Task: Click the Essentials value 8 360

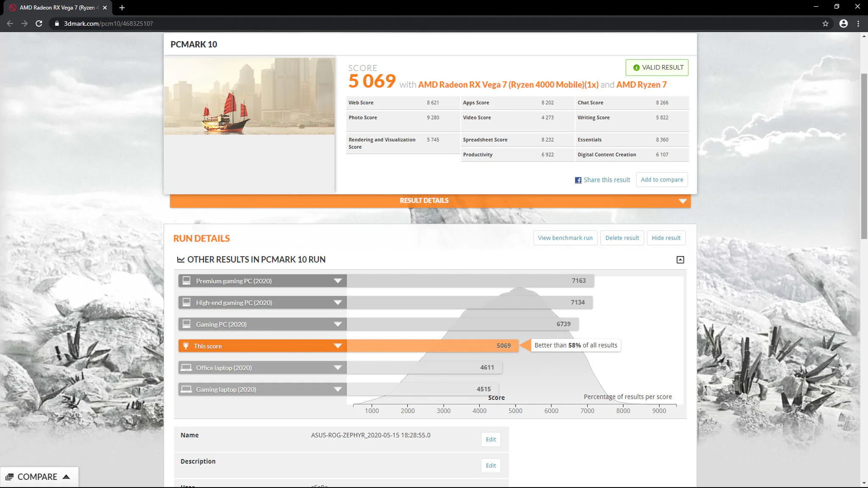Action: [662, 140]
